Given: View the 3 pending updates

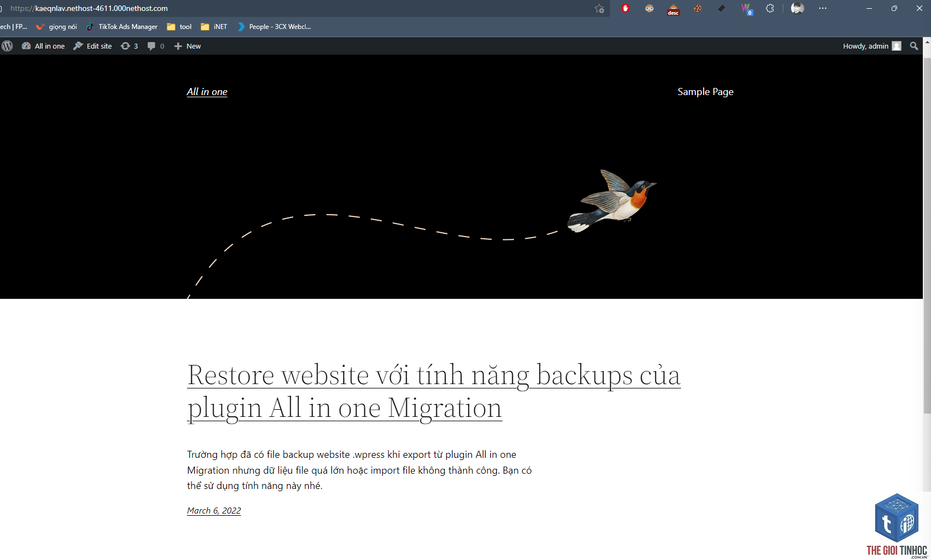Looking at the screenshot, I should tap(130, 46).
